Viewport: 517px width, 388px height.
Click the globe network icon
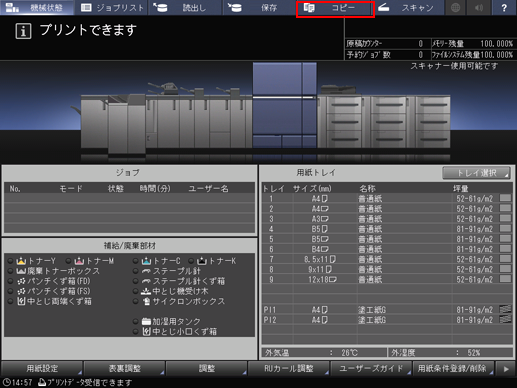click(x=455, y=7)
